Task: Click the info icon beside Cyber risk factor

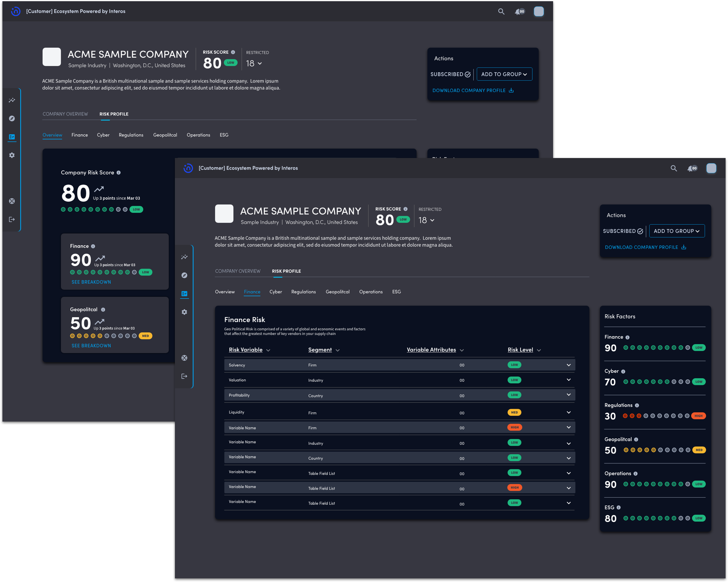Action: click(623, 371)
